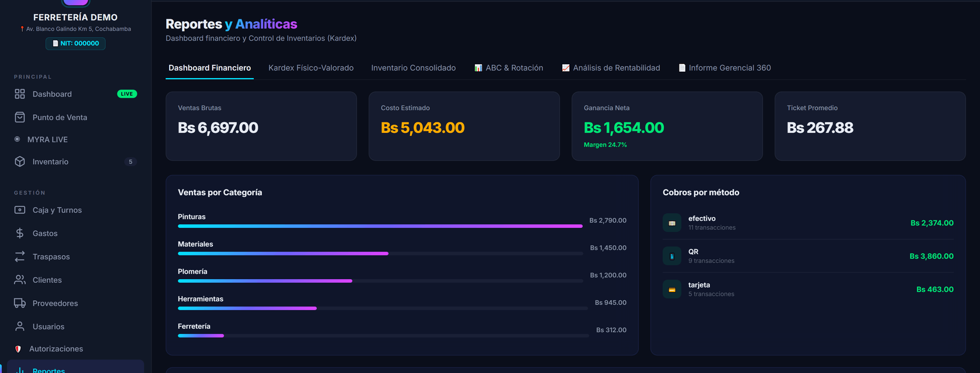The image size is (980, 373).
Task: Click the LIVE badge next to Dashboard
Action: click(x=127, y=94)
